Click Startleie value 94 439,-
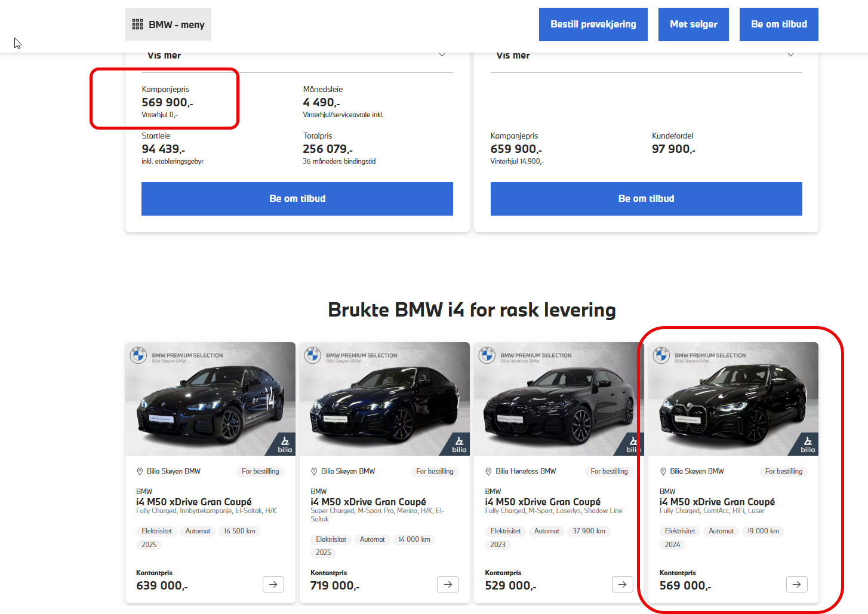Screen dimensions: 868x614 point(163,149)
